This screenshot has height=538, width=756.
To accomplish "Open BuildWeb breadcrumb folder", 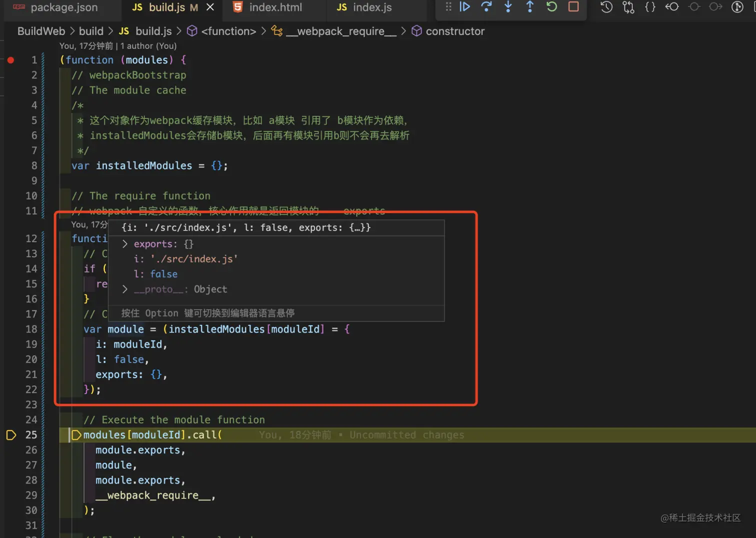I will click(41, 31).
